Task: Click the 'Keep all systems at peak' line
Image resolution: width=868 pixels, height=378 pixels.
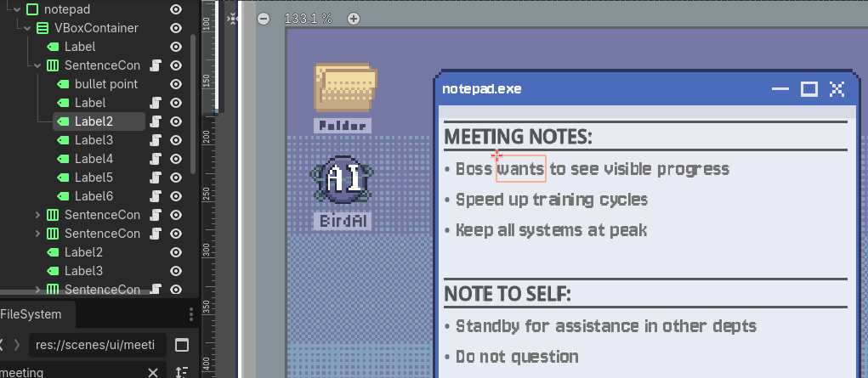Action: pos(551,230)
